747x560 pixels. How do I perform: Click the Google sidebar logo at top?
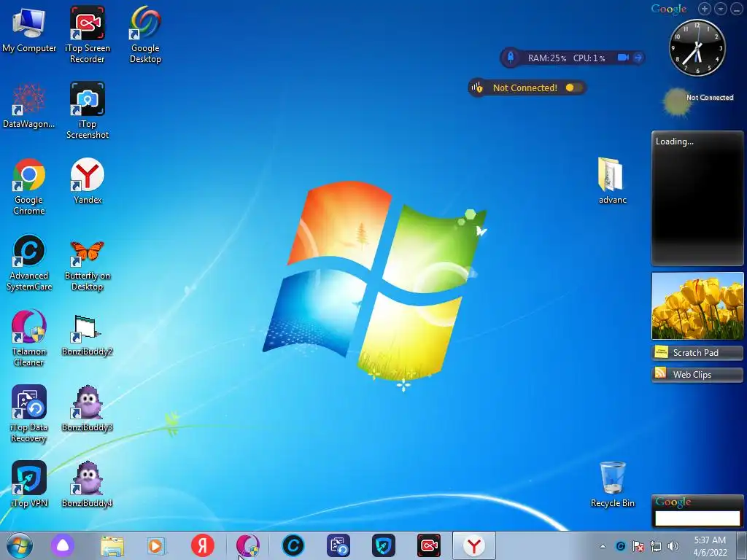[x=669, y=9]
